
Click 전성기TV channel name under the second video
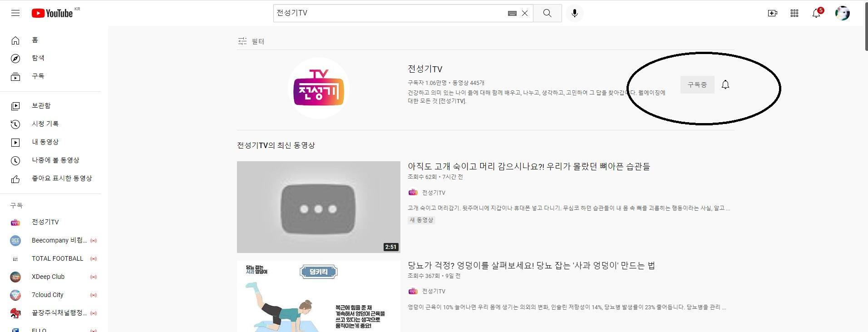pyautogui.click(x=434, y=291)
